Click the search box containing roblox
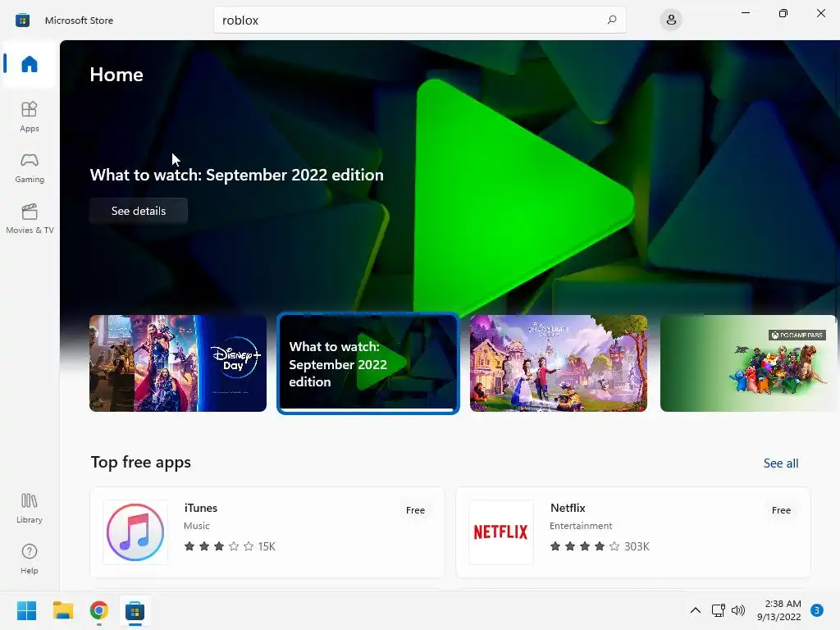Image resolution: width=840 pixels, height=630 pixels. [x=419, y=20]
